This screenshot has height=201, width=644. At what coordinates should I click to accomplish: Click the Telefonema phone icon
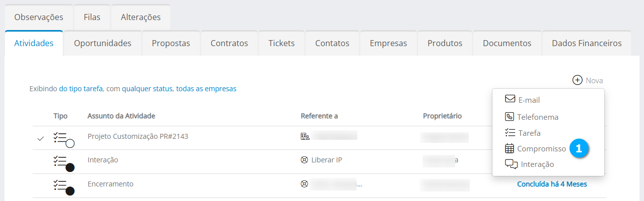coord(509,117)
